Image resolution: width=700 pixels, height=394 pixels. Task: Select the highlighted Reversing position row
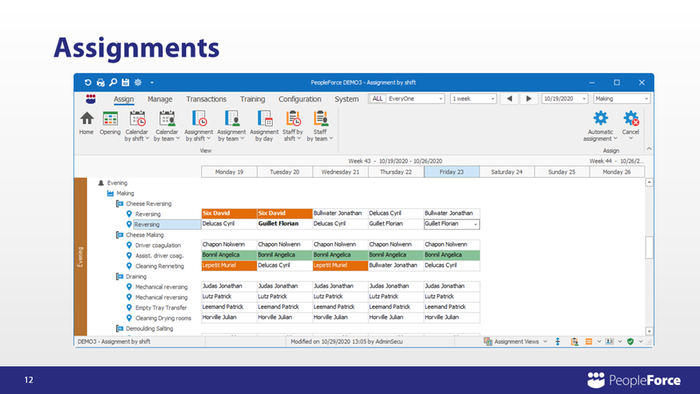pyautogui.click(x=167, y=224)
